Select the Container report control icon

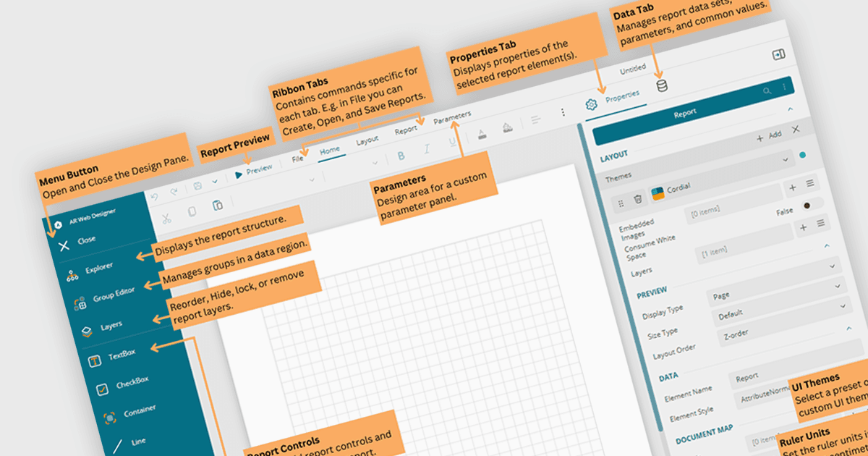coord(109,418)
